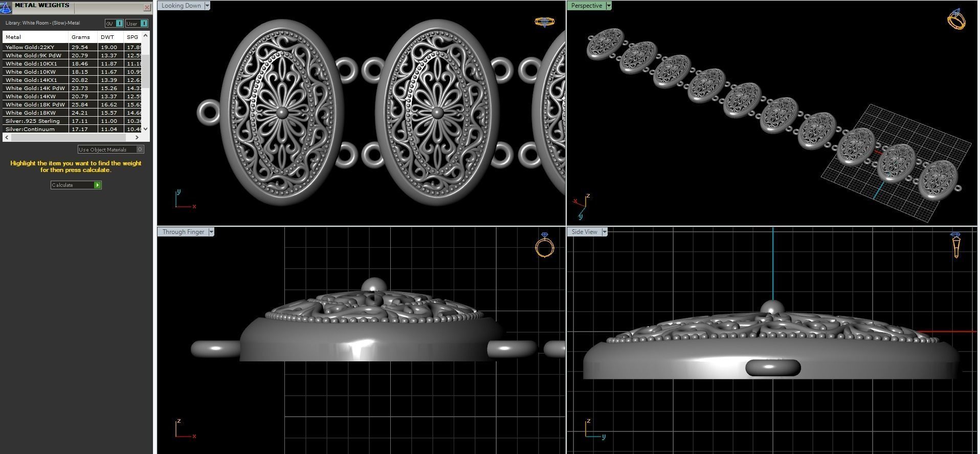980x454 pixels.
Task: Click the DWT column header
Action: 110,37
